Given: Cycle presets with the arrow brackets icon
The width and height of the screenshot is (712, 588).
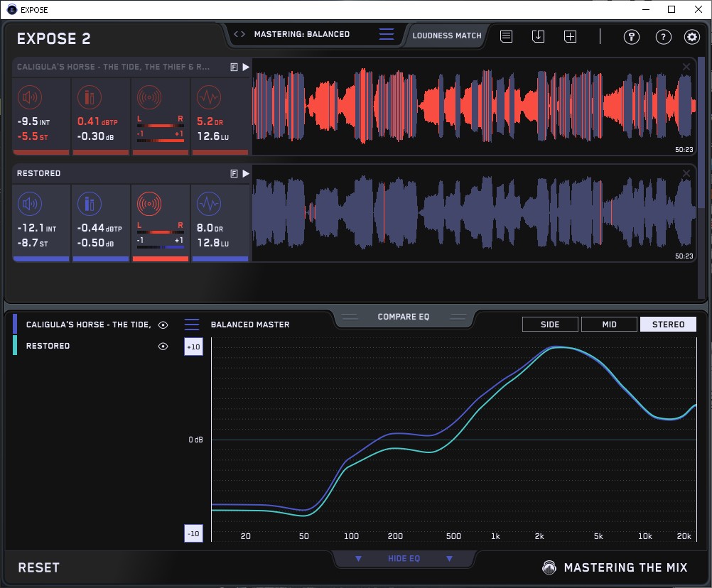Looking at the screenshot, I should [x=239, y=34].
